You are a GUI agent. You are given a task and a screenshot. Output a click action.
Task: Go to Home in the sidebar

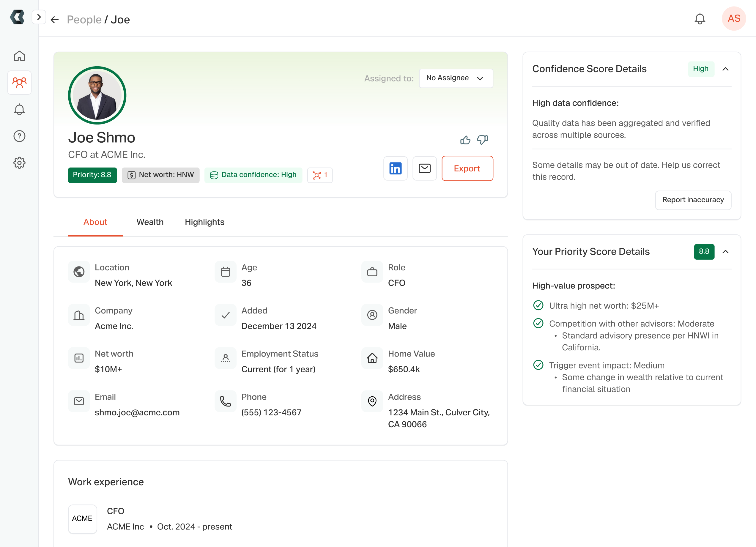coord(19,56)
